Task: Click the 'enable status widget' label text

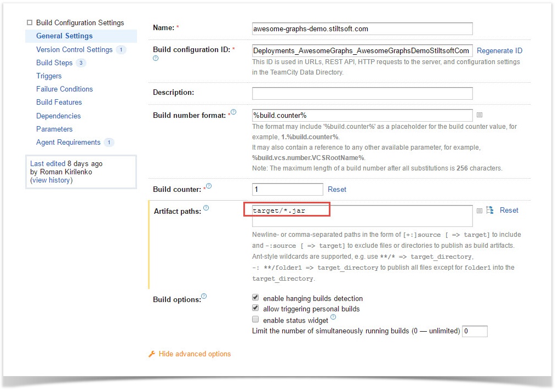Action: (x=295, y=320)
